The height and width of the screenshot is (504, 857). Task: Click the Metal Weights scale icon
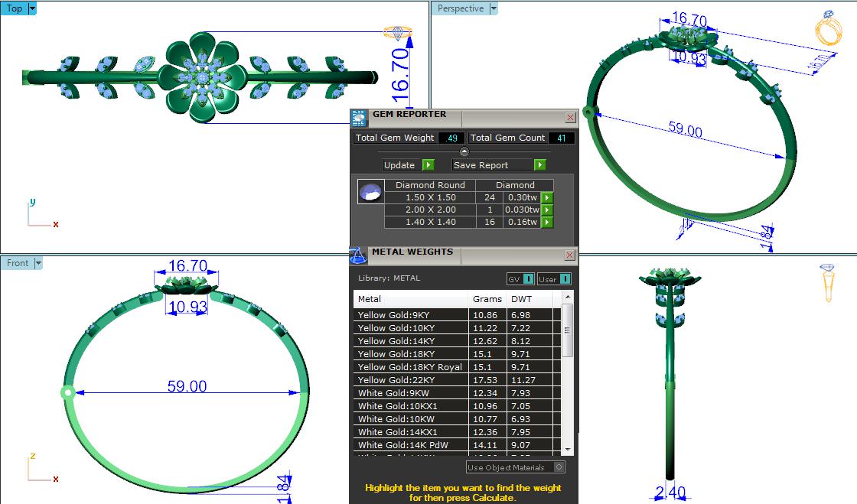click(x=357, y=255)
